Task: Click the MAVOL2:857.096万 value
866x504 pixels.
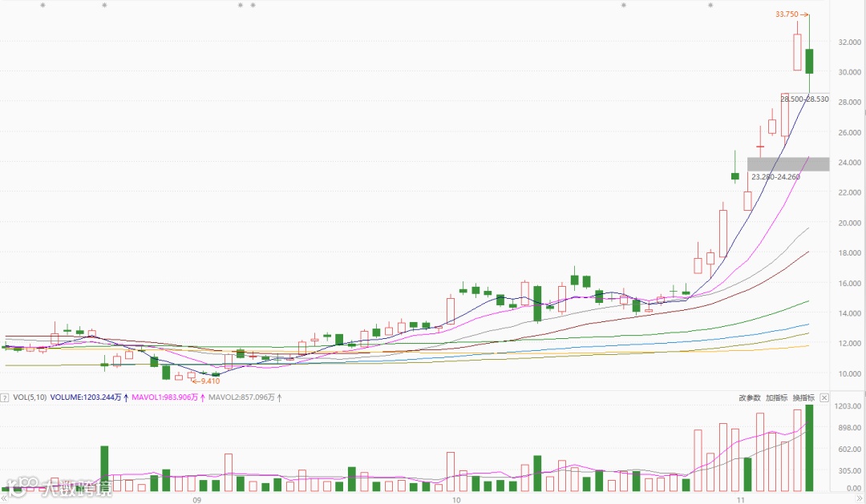Action: pos(241,397)
